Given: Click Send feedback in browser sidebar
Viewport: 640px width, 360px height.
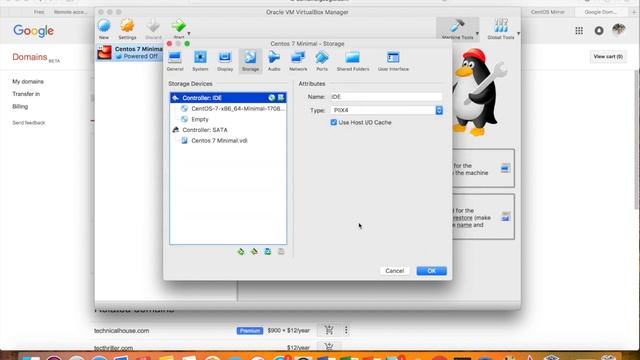Looking at the screenshot, I should coord(29,123).
